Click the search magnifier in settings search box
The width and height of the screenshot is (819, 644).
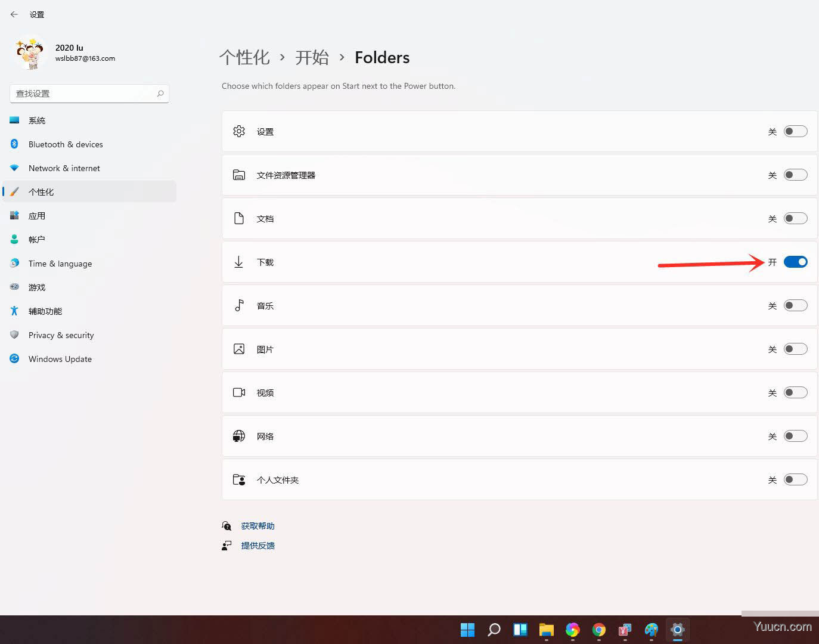[x=160, y=94]
